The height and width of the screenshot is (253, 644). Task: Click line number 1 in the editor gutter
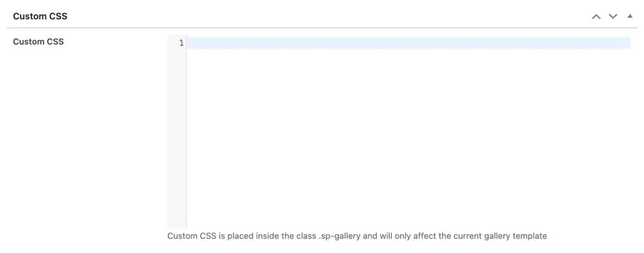pos(181,43)
